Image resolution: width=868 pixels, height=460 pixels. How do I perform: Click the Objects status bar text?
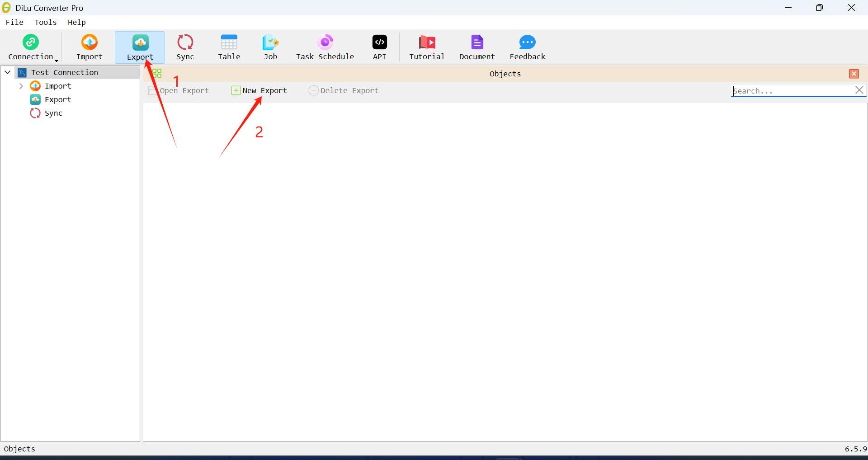tap(19, 449)
